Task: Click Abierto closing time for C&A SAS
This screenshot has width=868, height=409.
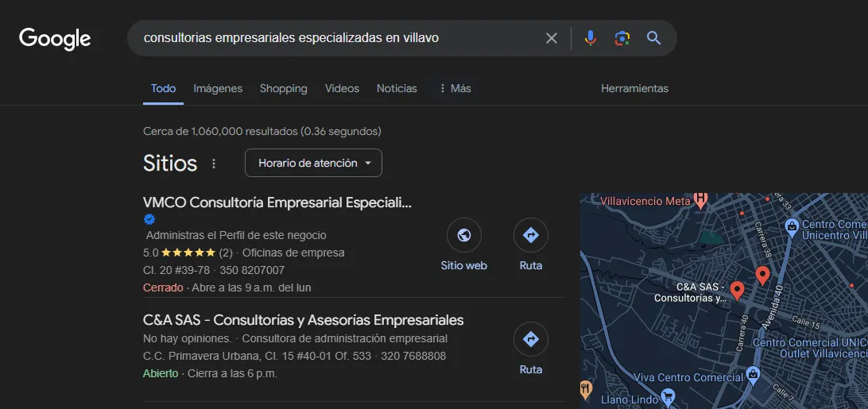Action: (x=210, y=373)
